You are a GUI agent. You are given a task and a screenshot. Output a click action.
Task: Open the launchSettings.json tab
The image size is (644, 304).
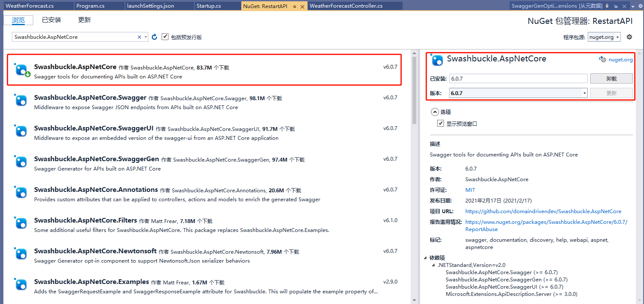pos(160,6)
